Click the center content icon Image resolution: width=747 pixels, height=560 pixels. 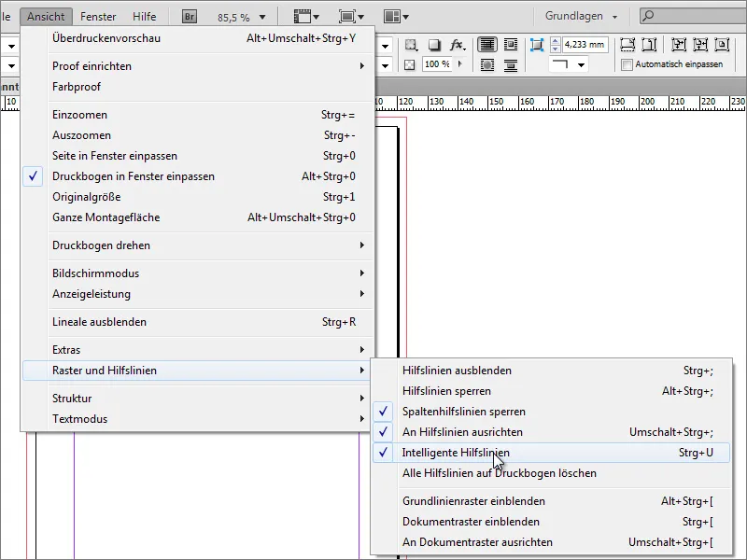click(x=722, y=45)
